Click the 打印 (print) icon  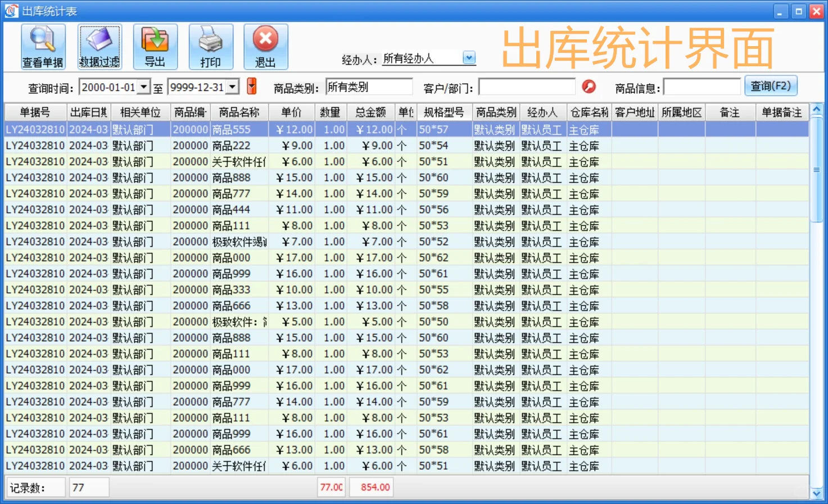(211, 46)
